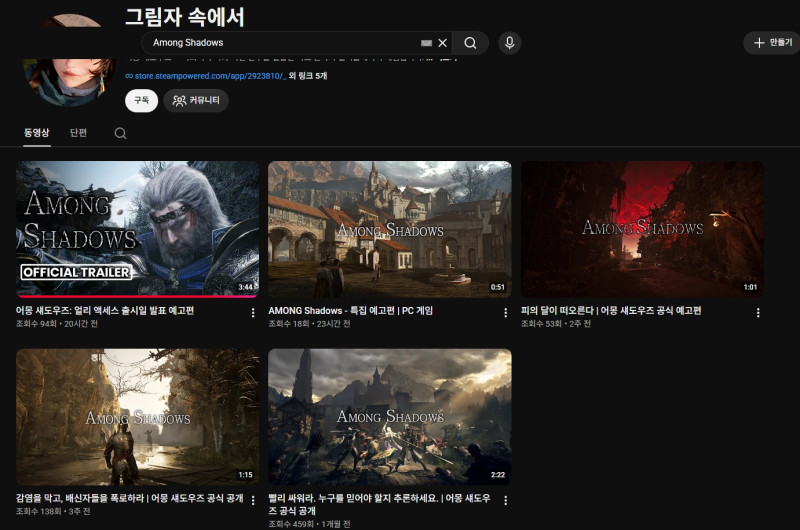The height and width of the screenshot is (530, 800).
Task: Open the 커뮤니티 community button
Action: click(x=196, y=100)
